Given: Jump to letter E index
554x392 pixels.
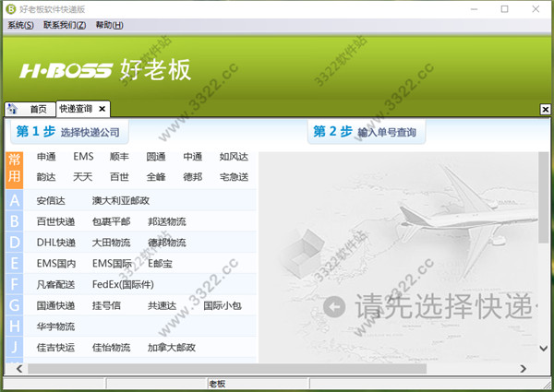Looking at the screenshot, I should 14,263.
